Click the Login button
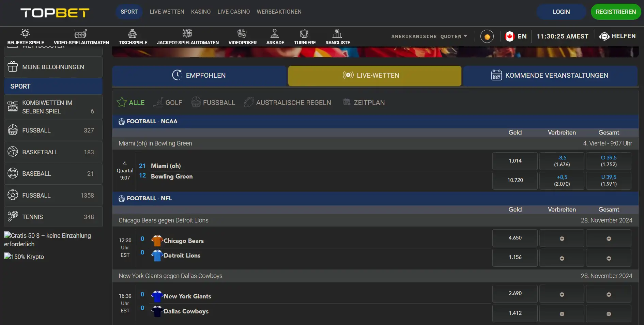 coord(561,12)
